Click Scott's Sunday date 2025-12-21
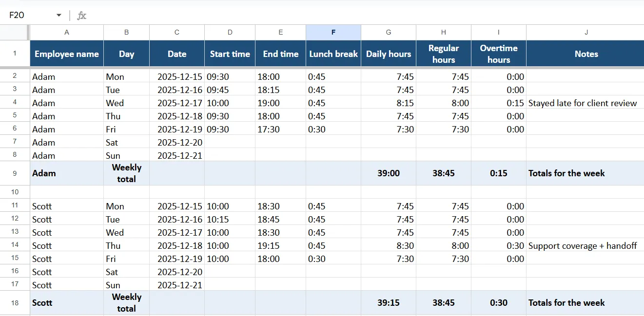 tap(177, 285)
